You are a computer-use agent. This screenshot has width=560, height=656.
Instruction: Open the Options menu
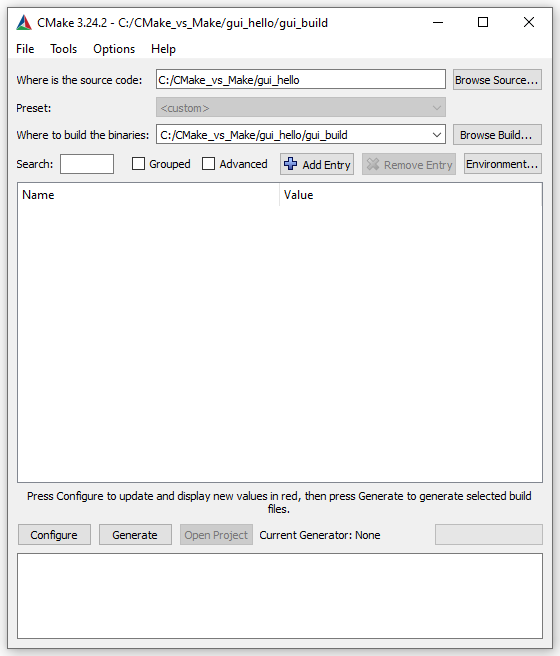[114, 49]
